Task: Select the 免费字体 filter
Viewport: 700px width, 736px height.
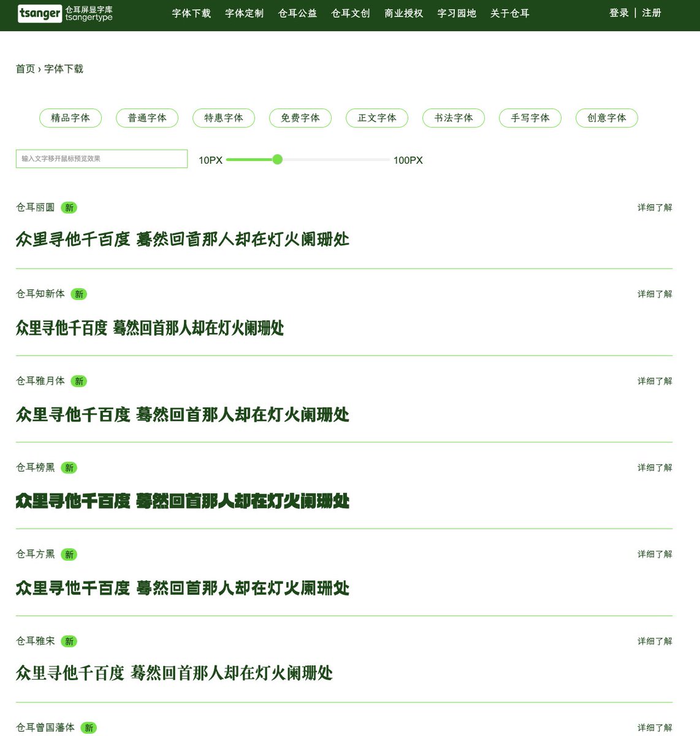Action: coord(300,118)
